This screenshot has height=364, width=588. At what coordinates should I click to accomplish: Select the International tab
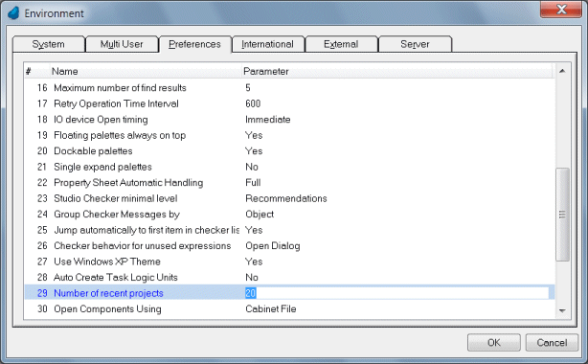(x=268, y=44)
